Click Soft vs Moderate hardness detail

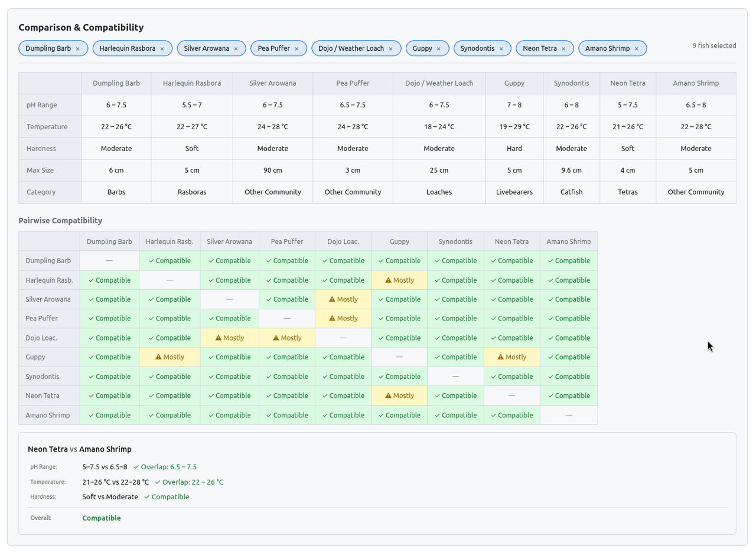(110, 497)
